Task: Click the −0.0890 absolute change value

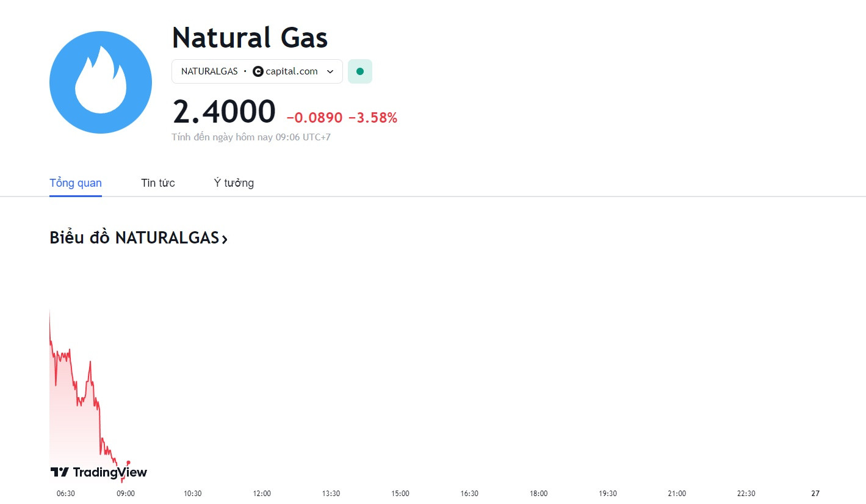Action: 314,118
